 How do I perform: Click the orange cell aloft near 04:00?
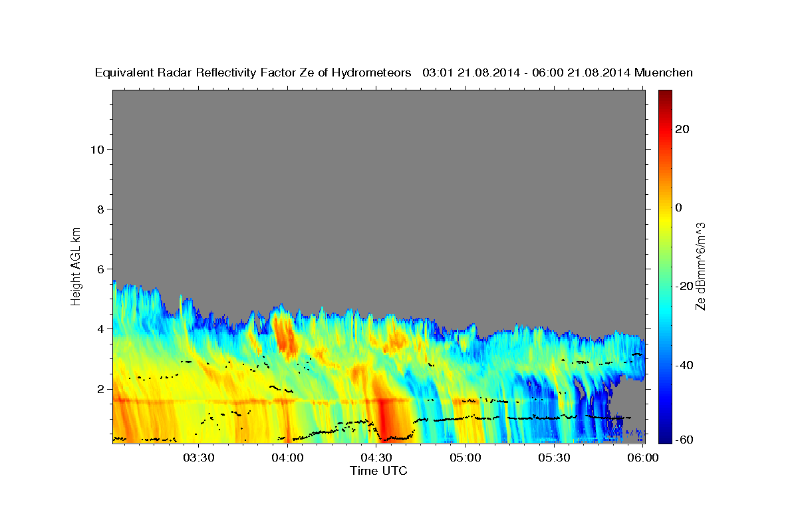[x=287, y=336]
